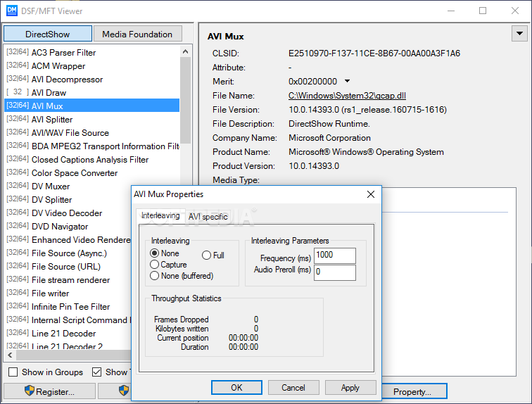Select the AVI Draw filter
Screen dimensions: 532x404
tap(92, 92)
